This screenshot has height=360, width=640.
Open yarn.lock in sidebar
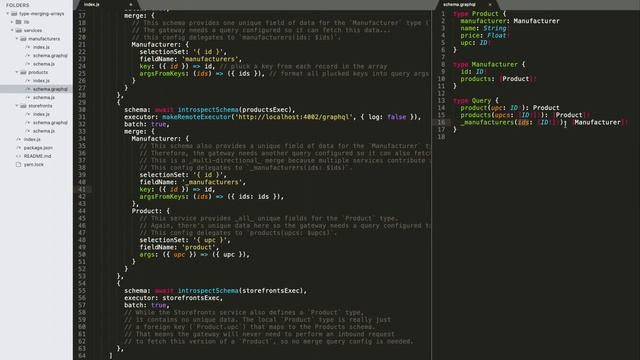pos(33,164)
